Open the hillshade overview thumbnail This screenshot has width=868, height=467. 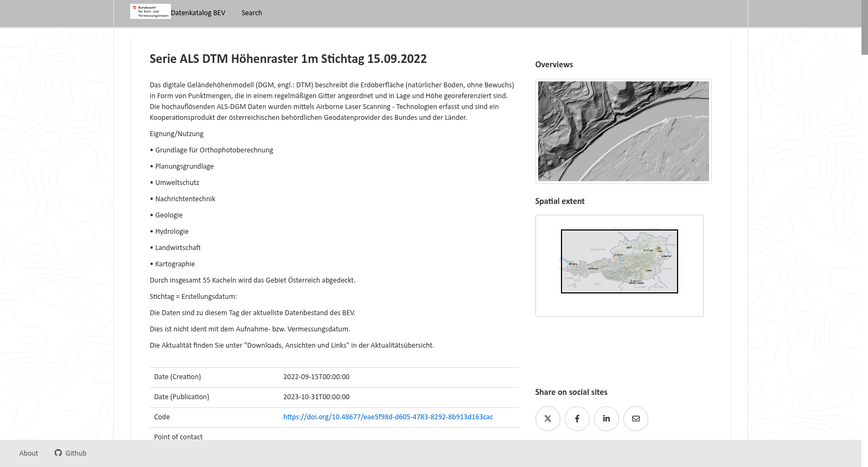click(x=623, y=131)
